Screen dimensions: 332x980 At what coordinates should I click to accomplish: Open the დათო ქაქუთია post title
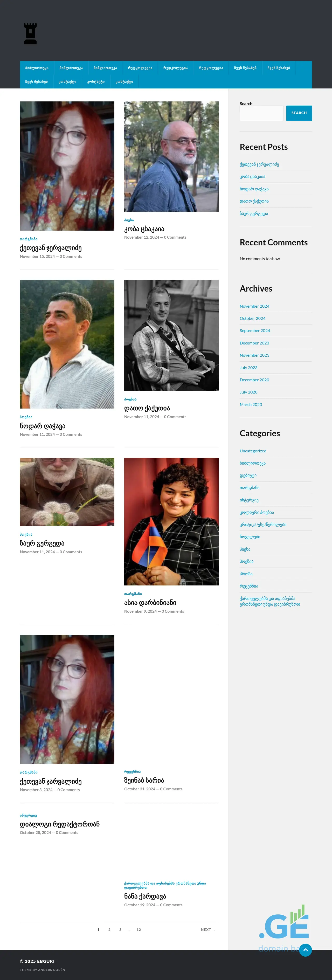pyautogui.click(x=147, y=408)
